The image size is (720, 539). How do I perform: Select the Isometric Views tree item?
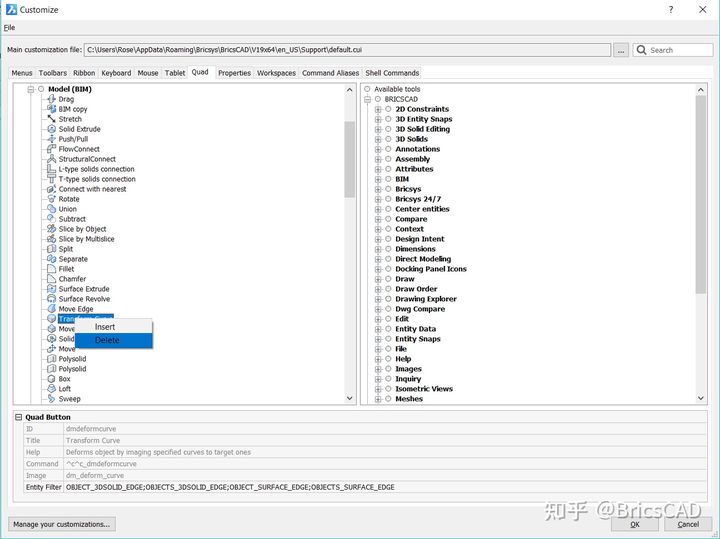point(424,389)
